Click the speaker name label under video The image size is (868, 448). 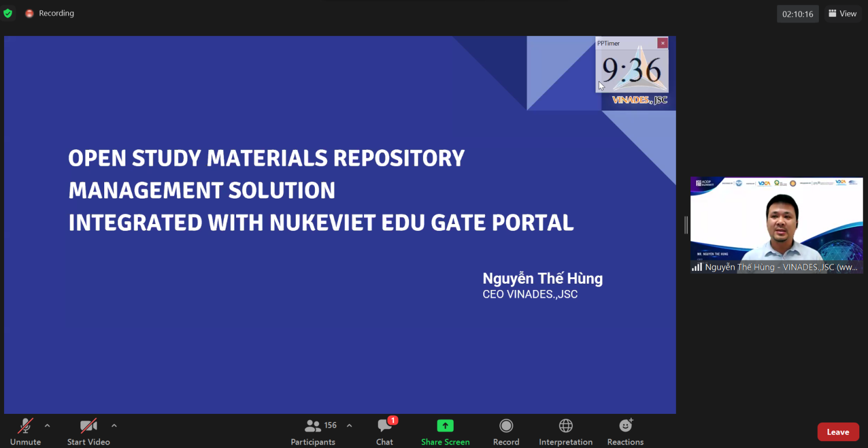tap(781, 267)
